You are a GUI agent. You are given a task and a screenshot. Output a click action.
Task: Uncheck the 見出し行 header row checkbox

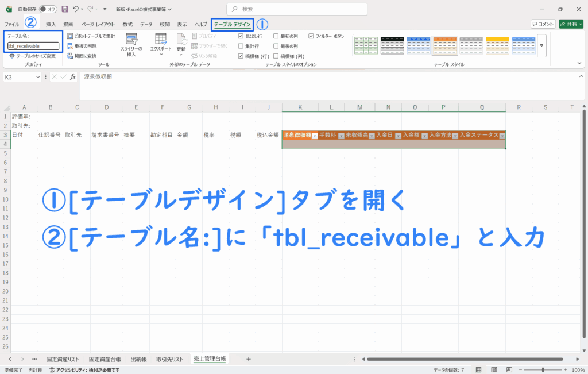click(x=241, y=36)
